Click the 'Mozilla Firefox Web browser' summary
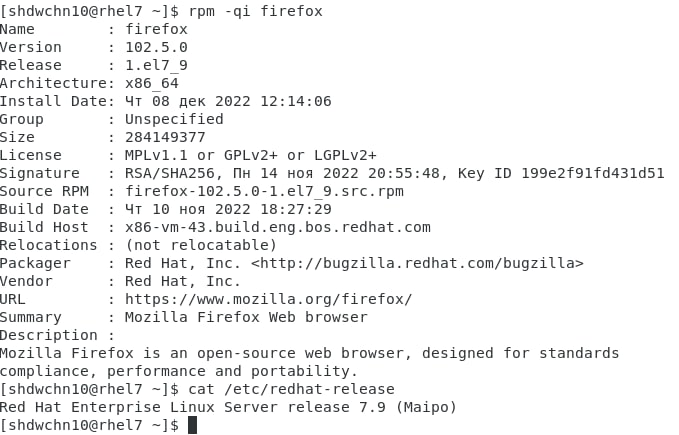 click(246, 317)
